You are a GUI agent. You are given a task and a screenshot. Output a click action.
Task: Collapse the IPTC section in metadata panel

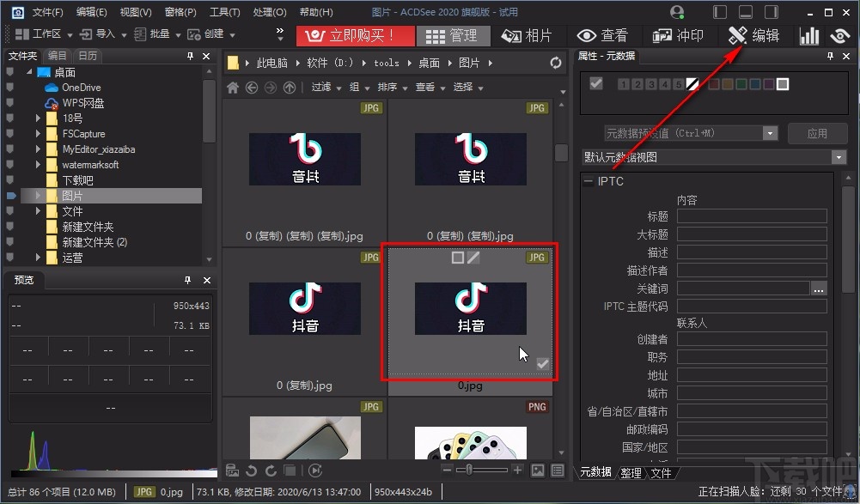point(587,181)
